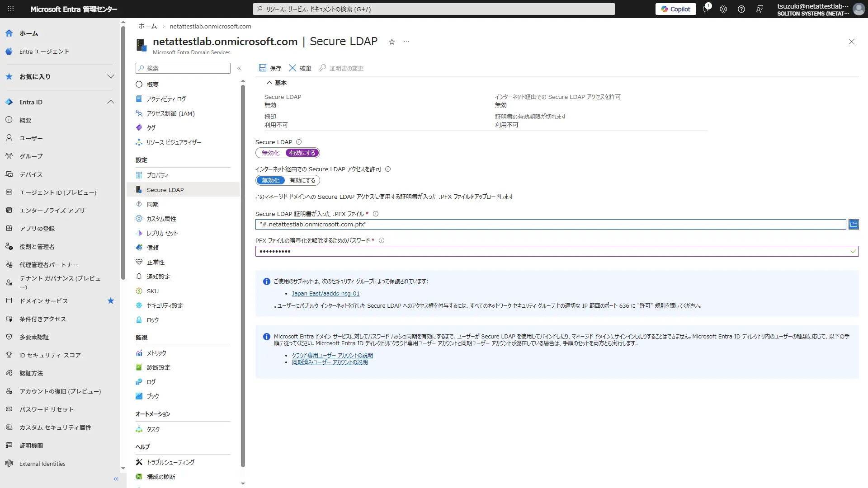The width and height of the screenshot is (868, 488).
Task: Open the レプリカ セット menu item
Action: [162, 233]
